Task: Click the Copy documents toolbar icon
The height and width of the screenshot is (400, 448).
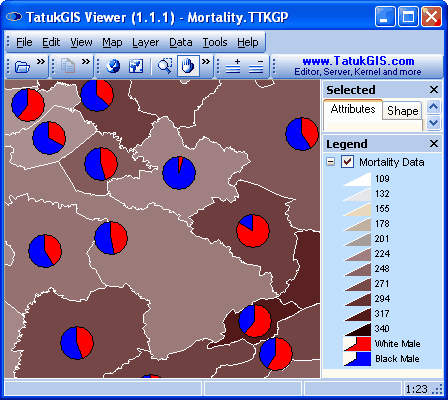Action: (68, 66)
